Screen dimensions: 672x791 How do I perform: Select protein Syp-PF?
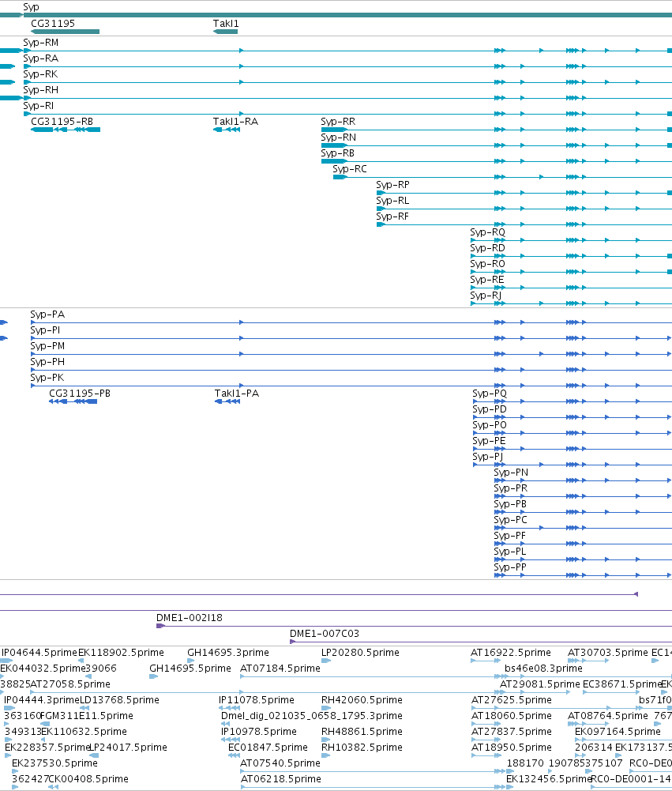click(509, 536)
